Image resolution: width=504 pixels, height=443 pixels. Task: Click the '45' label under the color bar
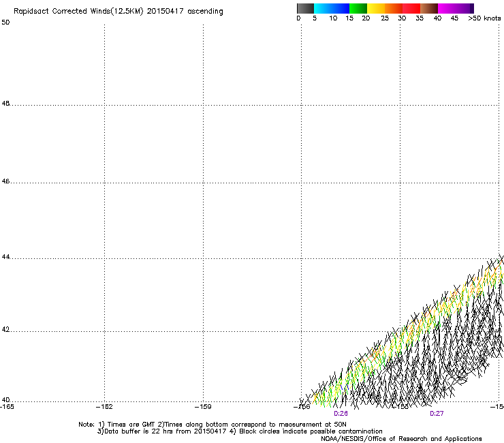click(x=454, y=18)
